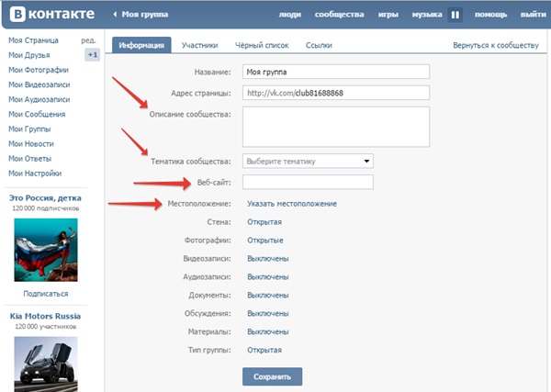Change the Тип группы Открытая value
551x392 pixels.
(264, 350)
